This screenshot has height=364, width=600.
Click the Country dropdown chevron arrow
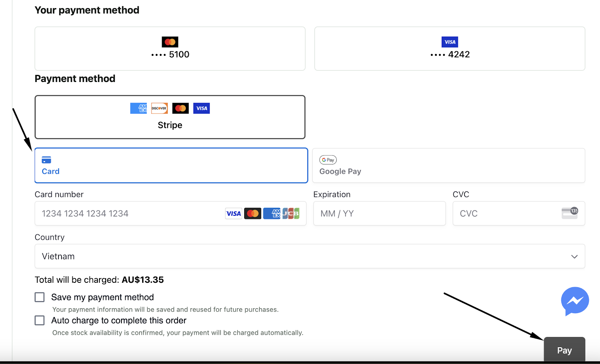574,257
